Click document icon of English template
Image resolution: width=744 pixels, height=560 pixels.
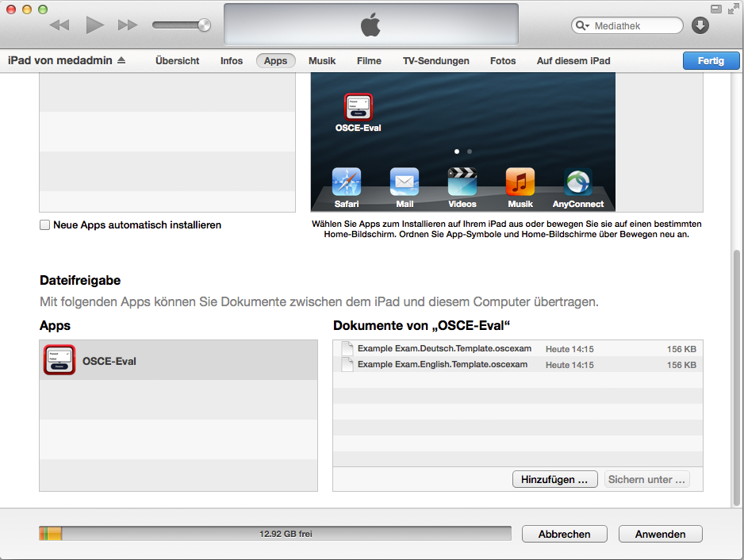click(347, 364)
